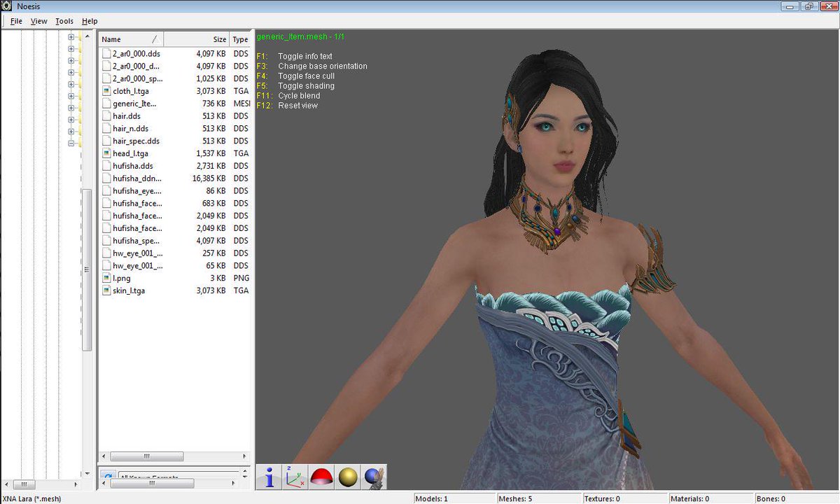The width and height of the screenshot is (840, 504).
Task: Collapse the expanded folder showing minus sign
Action: click(72, 143)
